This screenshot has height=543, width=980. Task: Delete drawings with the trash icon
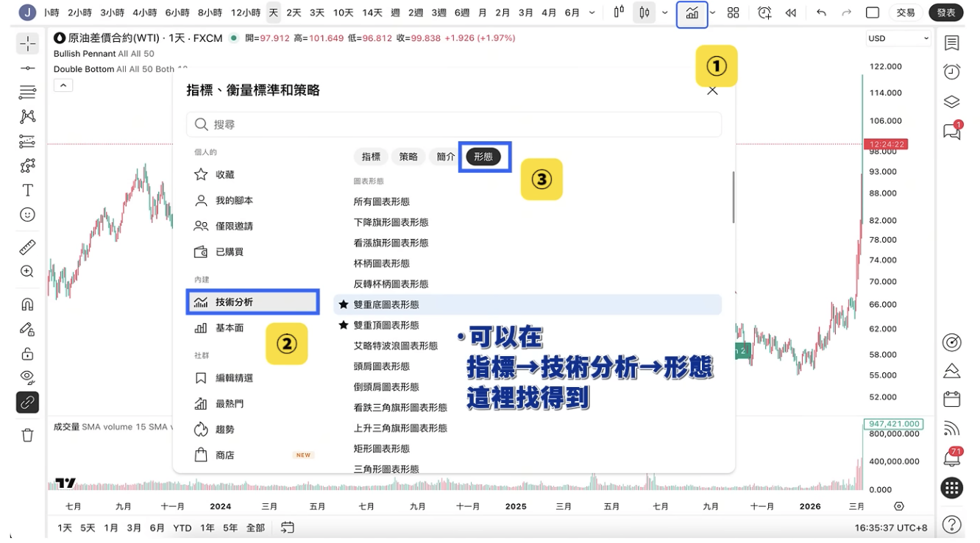[x=27, y=435]
